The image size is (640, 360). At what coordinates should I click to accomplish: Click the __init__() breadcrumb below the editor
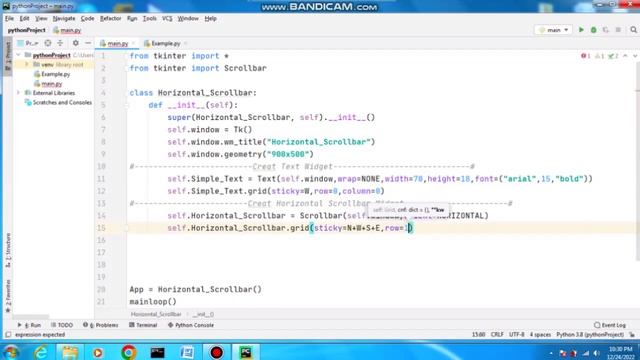point(203,314)
